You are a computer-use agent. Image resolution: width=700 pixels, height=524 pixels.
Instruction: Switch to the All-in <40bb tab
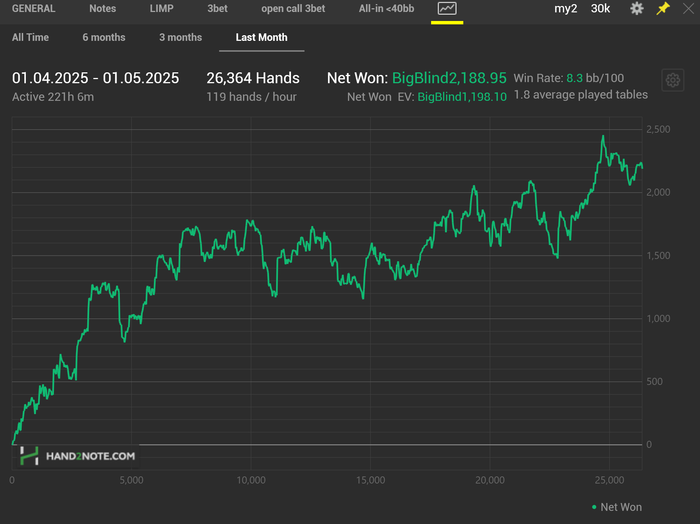coord(387,8)
